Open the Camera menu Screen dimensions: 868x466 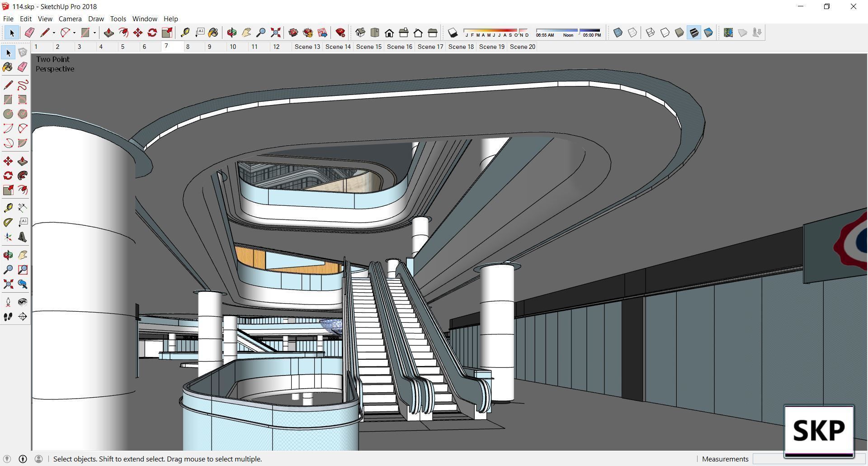point(70,19)
